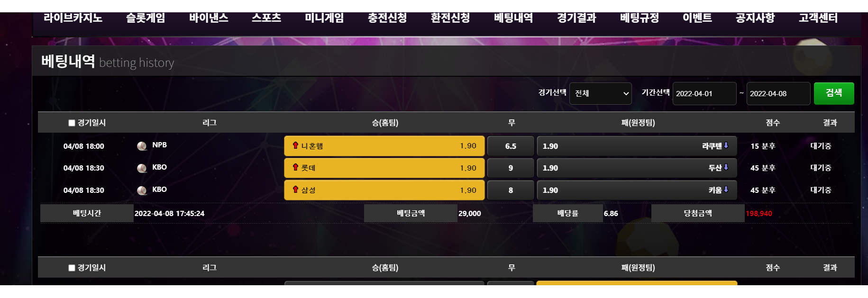Select the yellow 니혼햄 1.90 bet cell
This screenshot has height=298, width=868.
[384, 146]
